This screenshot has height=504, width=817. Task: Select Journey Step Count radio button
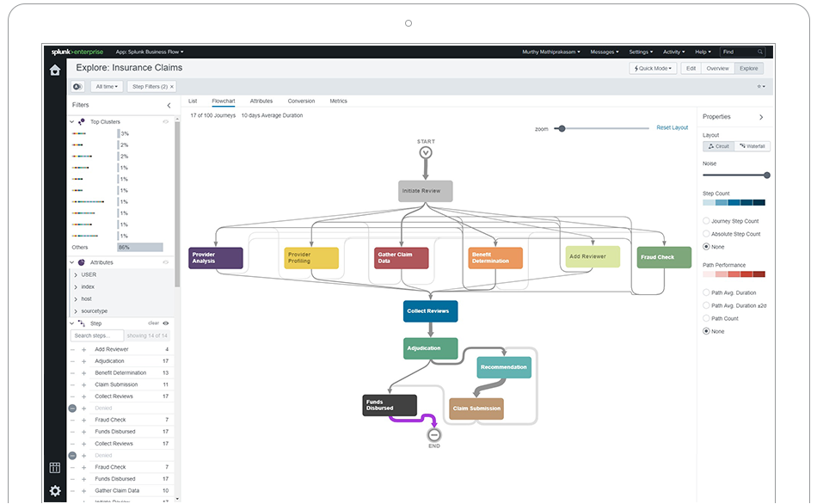(706, 221)
